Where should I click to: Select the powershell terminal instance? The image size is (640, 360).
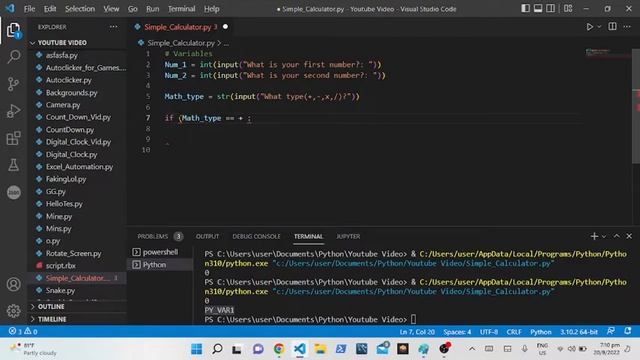pos(160,252)
